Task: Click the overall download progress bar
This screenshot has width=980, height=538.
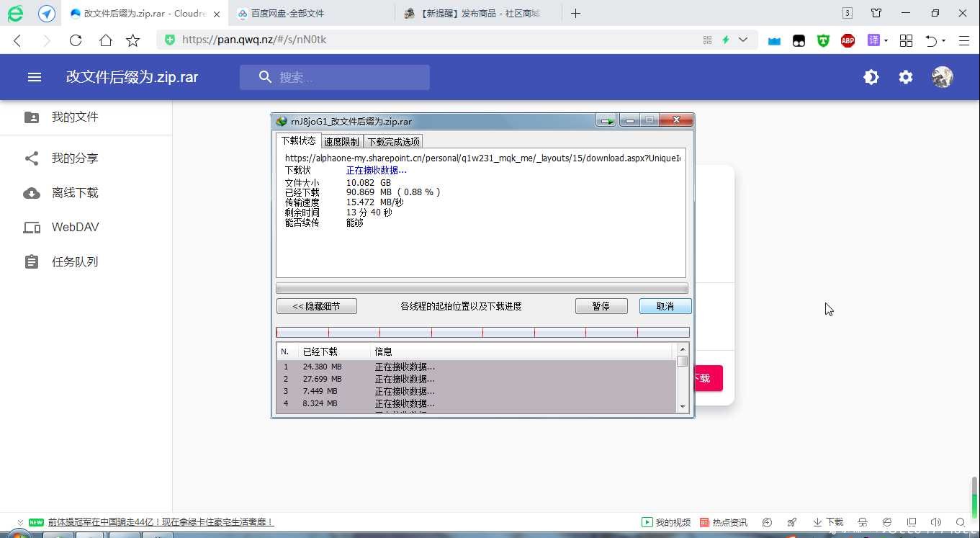Action: (482, 288)
